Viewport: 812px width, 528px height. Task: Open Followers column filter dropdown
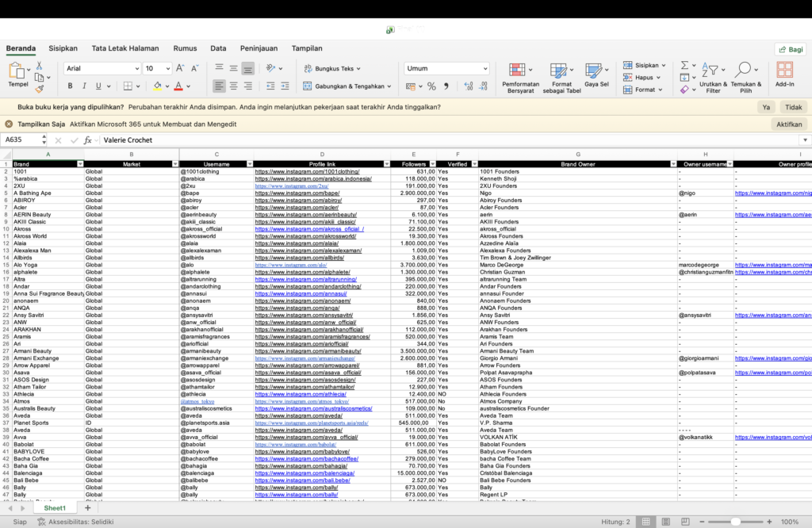[432, 164]
